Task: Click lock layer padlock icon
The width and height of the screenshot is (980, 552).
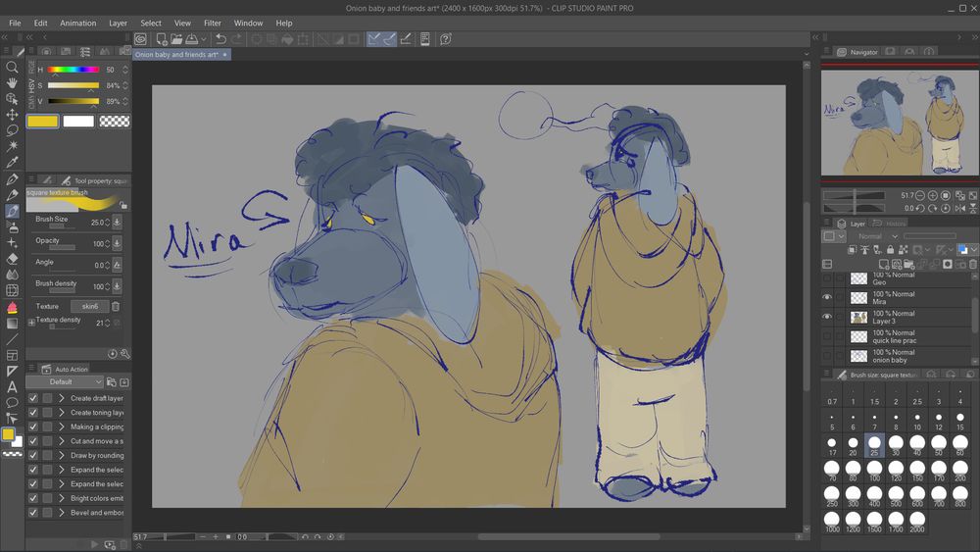Action: 890,249
